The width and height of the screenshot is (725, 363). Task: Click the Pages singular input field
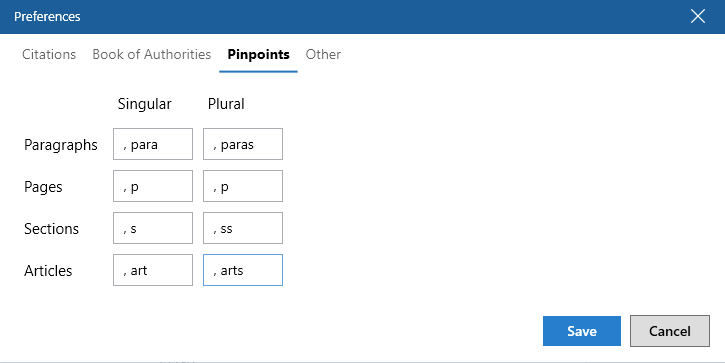pyautogui.click(x=153, y=186)
